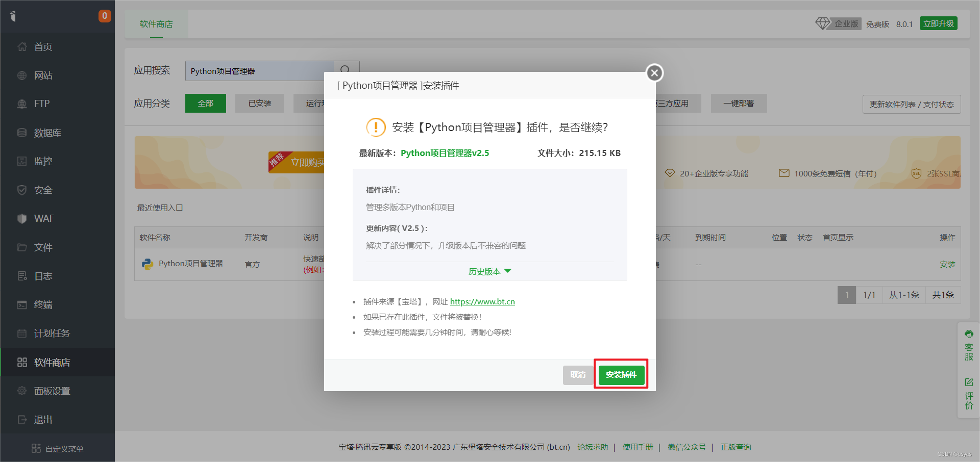Click the 企业版 label

pyautogui.click(x=846, y=24)
